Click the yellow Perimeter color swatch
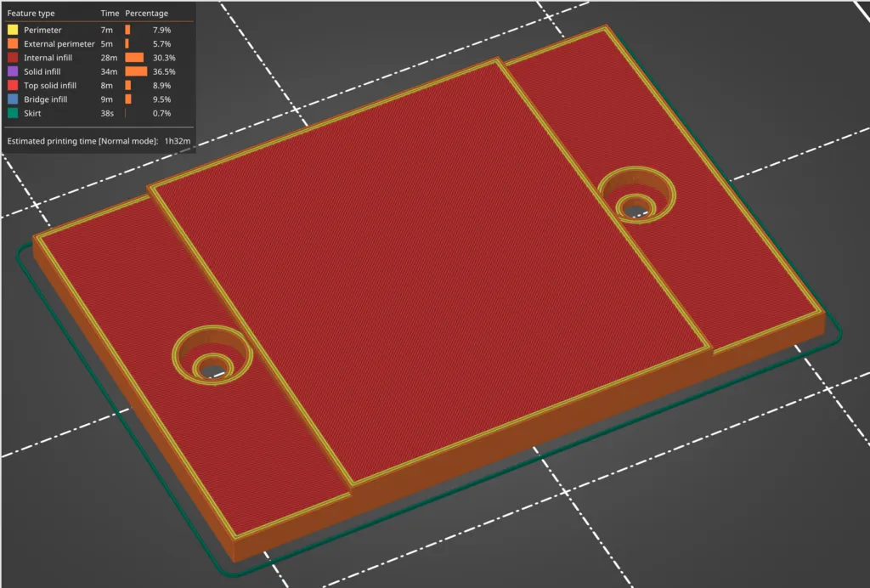870x588 pixels. (x=13, y=31)
